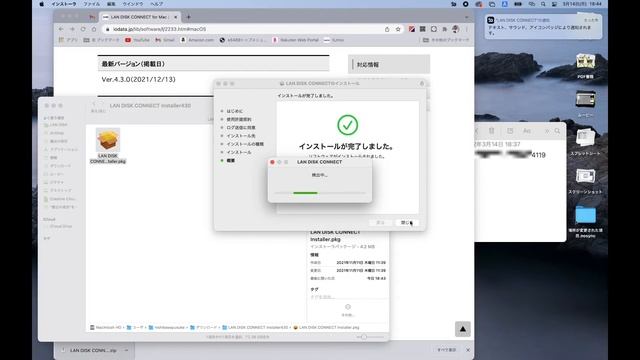Open the ヘルプ menu in the menu bar

pos(157,4)
